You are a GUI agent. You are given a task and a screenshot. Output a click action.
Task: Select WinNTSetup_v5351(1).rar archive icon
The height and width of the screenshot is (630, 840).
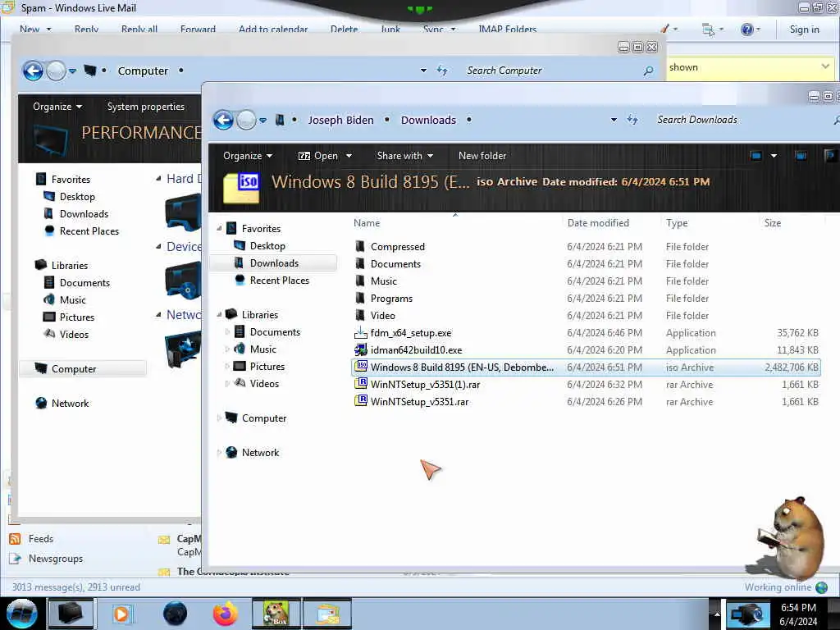point(361,384)
